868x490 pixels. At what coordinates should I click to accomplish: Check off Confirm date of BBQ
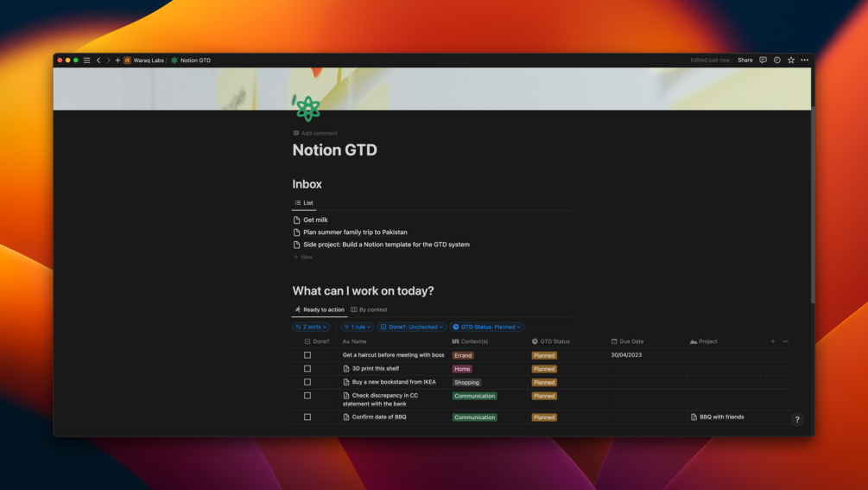tap(307, 417)
